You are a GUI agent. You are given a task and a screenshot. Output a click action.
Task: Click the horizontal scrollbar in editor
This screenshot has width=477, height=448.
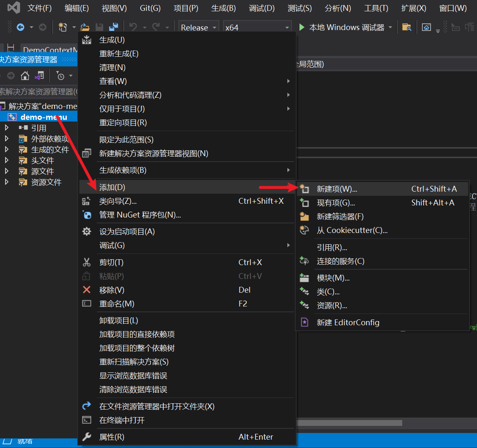pos(349,423)
